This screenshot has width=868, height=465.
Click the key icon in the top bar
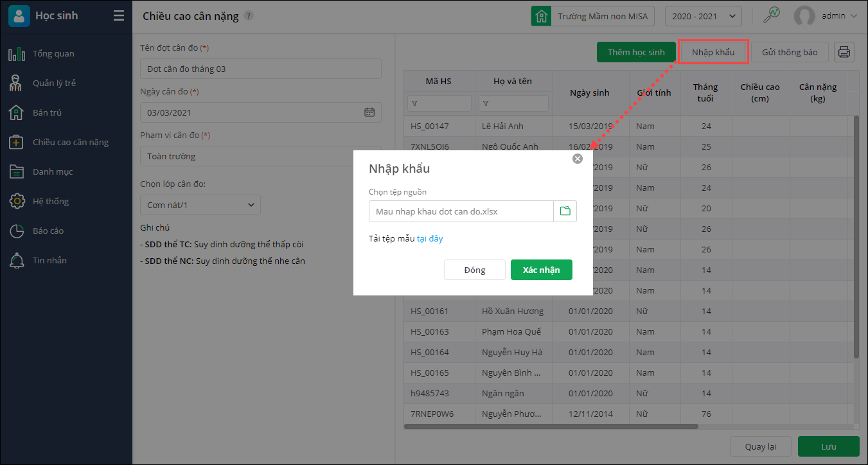point(771,16)
